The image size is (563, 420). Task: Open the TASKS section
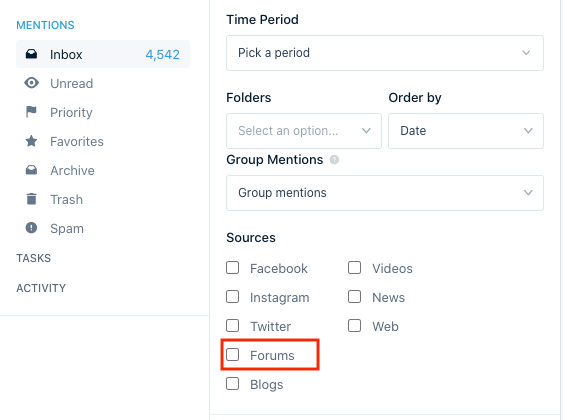tap(34, 258)
